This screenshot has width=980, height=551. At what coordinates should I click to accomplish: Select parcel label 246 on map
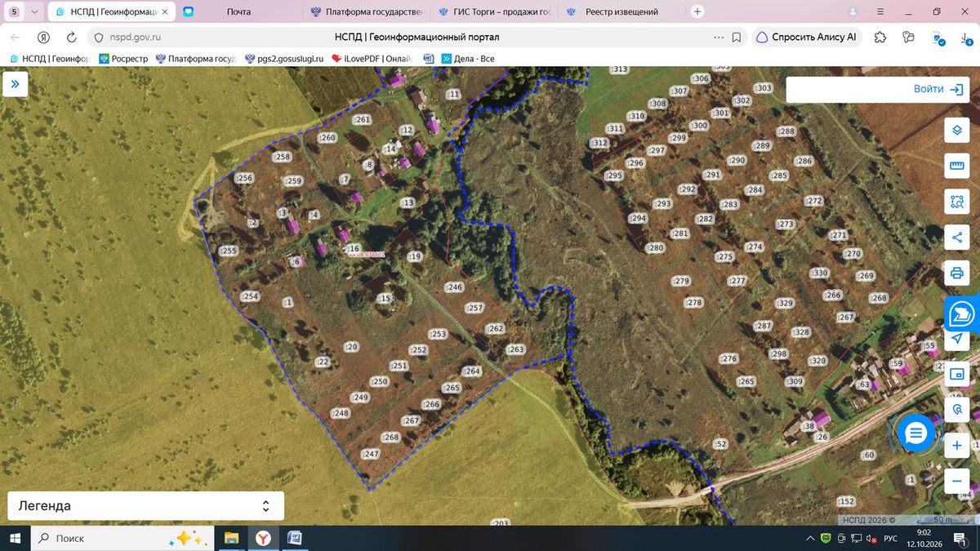(x=454, y=287)
